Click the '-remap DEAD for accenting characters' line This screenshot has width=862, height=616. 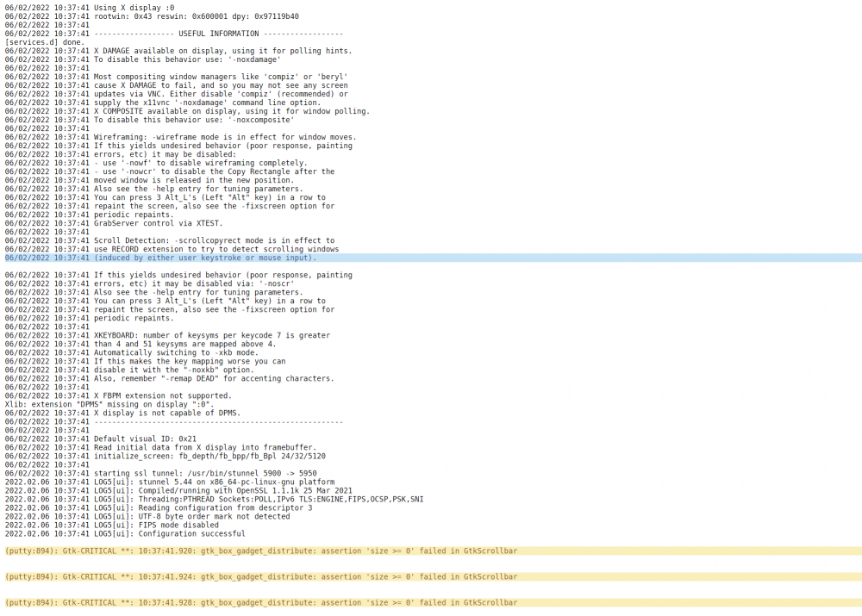pyautogui.click(x=169, y=378)
